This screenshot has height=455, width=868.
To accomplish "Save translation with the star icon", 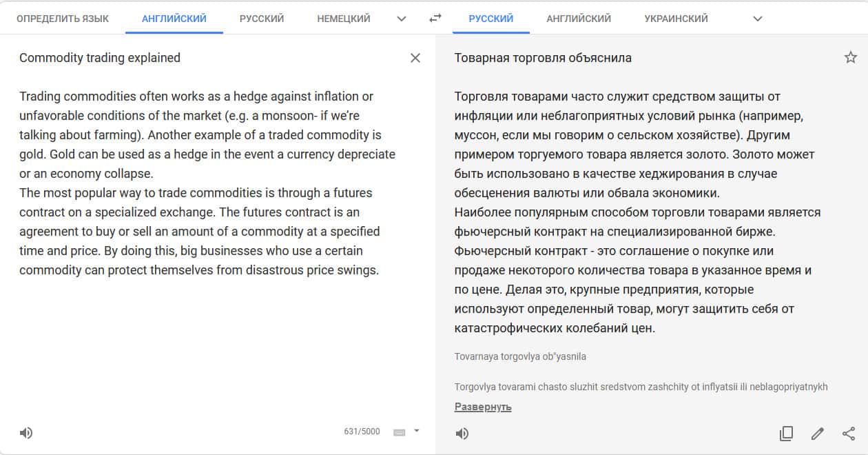I will [851, 58].
